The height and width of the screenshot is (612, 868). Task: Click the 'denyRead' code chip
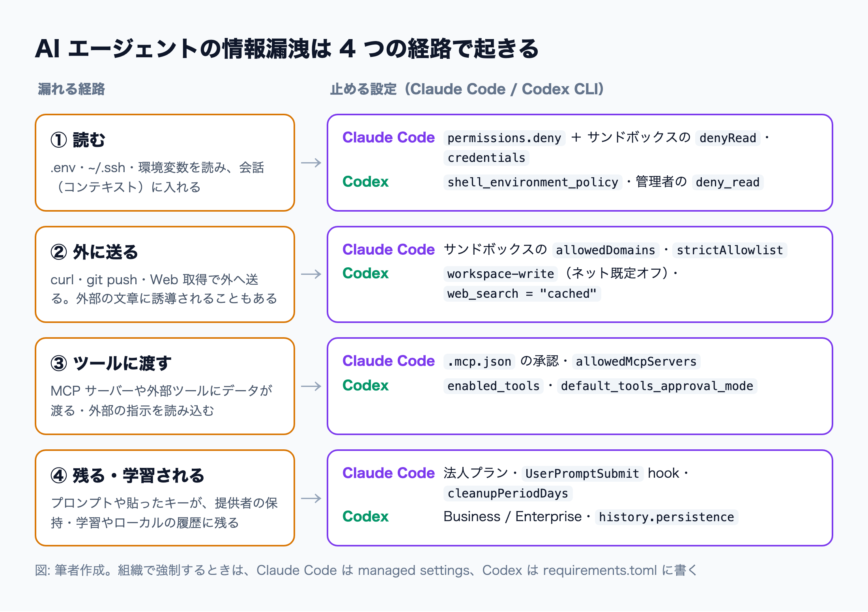coord(728,138)
